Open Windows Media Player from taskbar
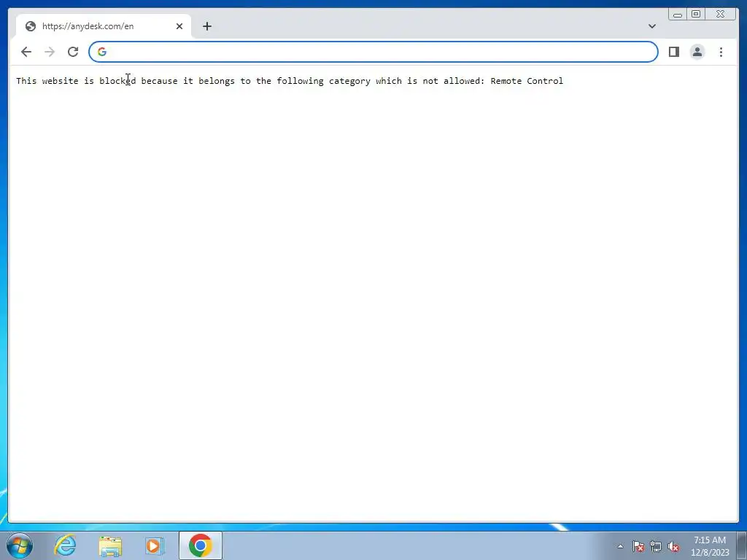Viewport: 747px width, 560px height. pos(155,545)
